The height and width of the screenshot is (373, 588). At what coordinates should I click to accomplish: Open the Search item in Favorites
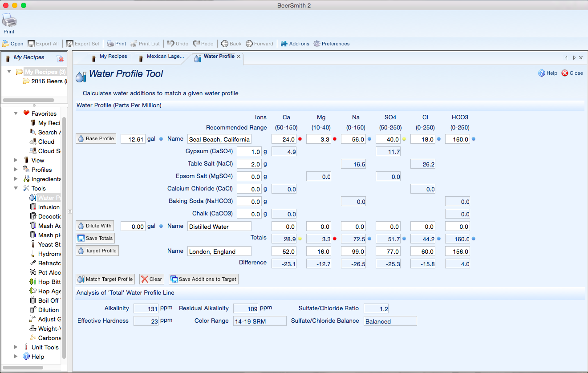click(x=45, y=132)
